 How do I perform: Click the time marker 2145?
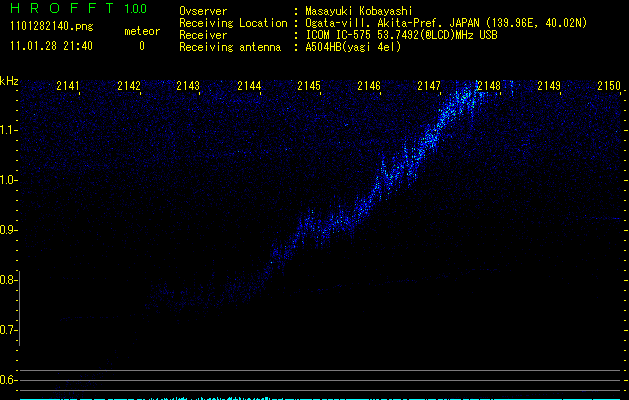point(309,85)
